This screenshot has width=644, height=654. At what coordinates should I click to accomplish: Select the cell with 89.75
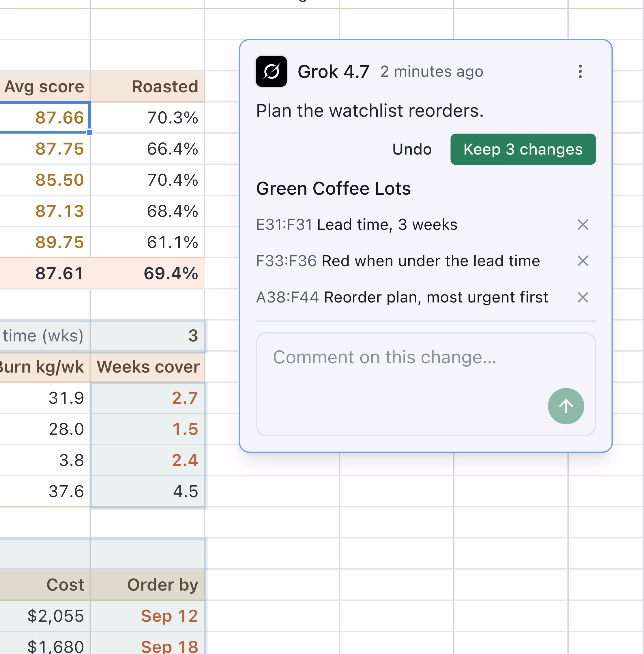(x=45, y=242)
